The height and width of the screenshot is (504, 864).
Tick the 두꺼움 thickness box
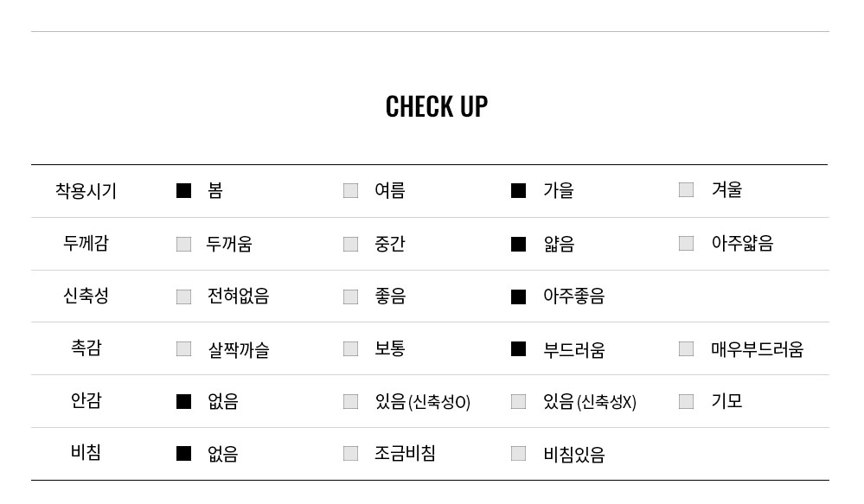click(183, 244)
